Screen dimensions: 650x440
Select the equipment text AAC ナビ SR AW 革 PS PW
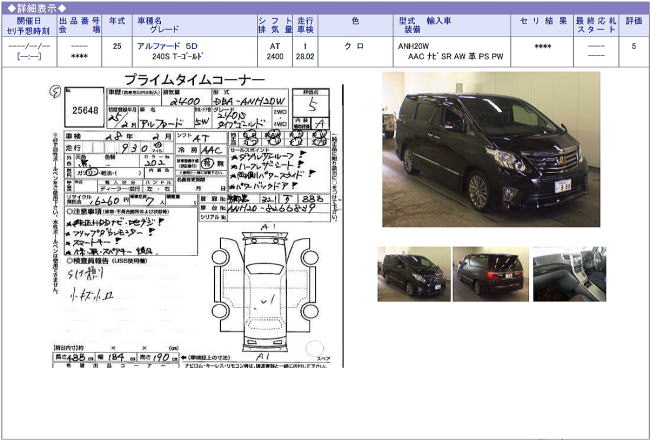point(456,56)
